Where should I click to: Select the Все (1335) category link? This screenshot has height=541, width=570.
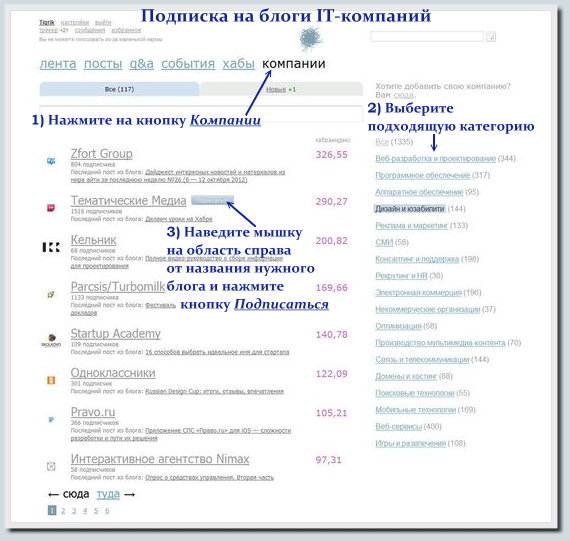click(x=382, y=142)
